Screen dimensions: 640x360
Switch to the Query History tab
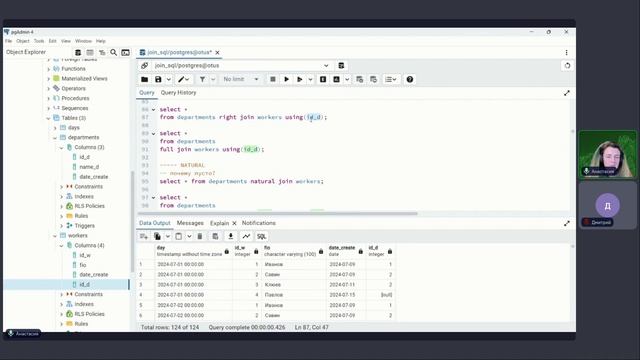[x=178, y=93]
